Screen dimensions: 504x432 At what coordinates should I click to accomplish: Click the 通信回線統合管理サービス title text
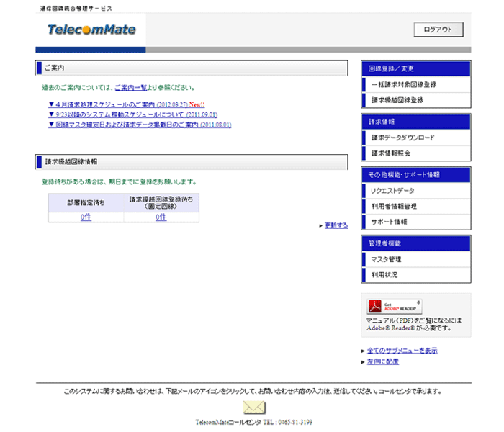(76, 9)
